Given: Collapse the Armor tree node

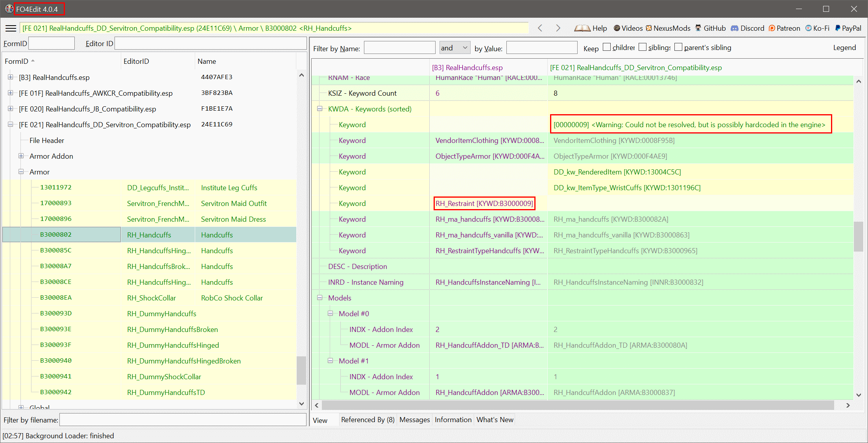Looking at the screenshot, I should coord(21,172).
